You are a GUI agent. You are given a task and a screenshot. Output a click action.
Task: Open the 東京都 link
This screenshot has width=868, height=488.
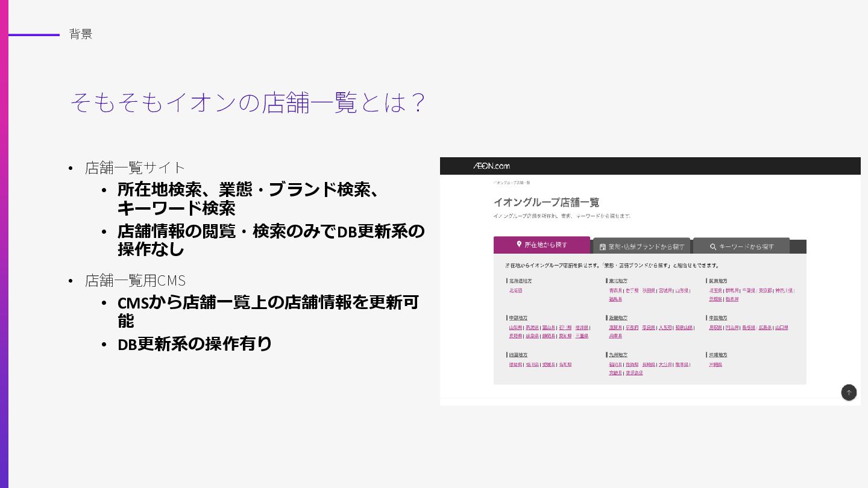tap(766, 290)
